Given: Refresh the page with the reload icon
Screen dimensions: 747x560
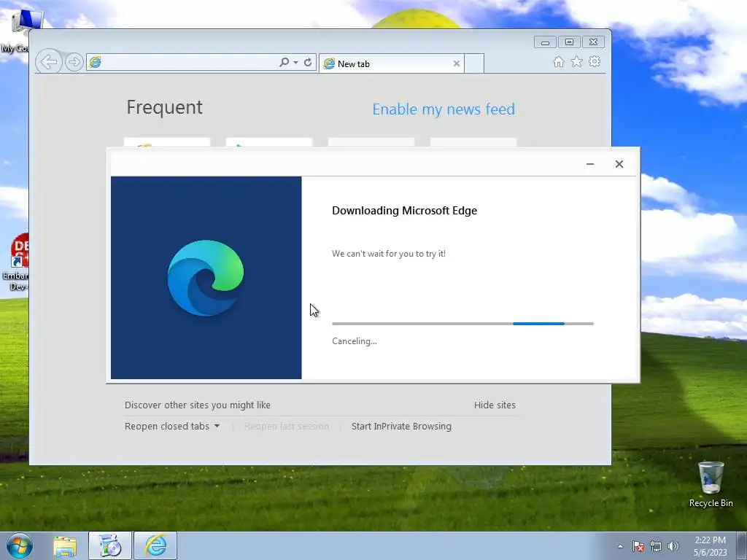Looking at the screenshot, I should 308,63.
